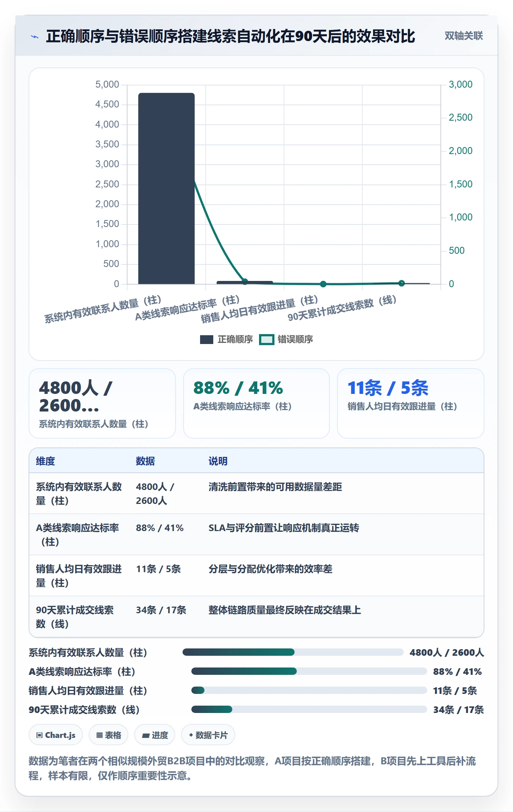513x812 pixels.
Task: Click the 5,000 left axis label
Action: click(x=107, y=85)
